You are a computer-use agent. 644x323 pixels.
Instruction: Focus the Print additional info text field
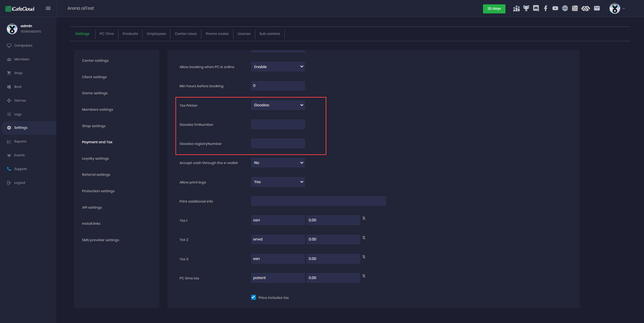coord(318,201)
